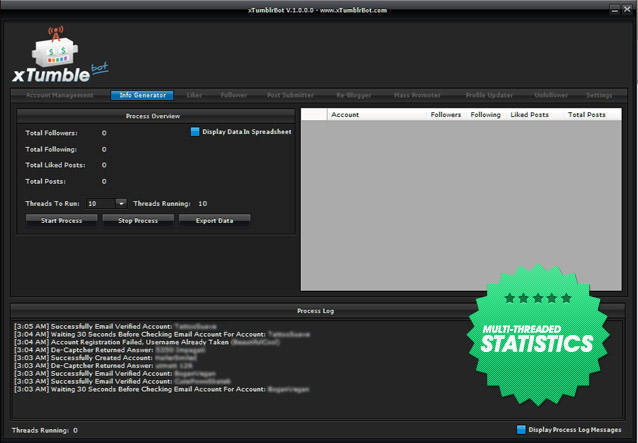This screenshot has height=443, width=638.
Task: Click the 'Total Followers:' label
Action: 51,133
